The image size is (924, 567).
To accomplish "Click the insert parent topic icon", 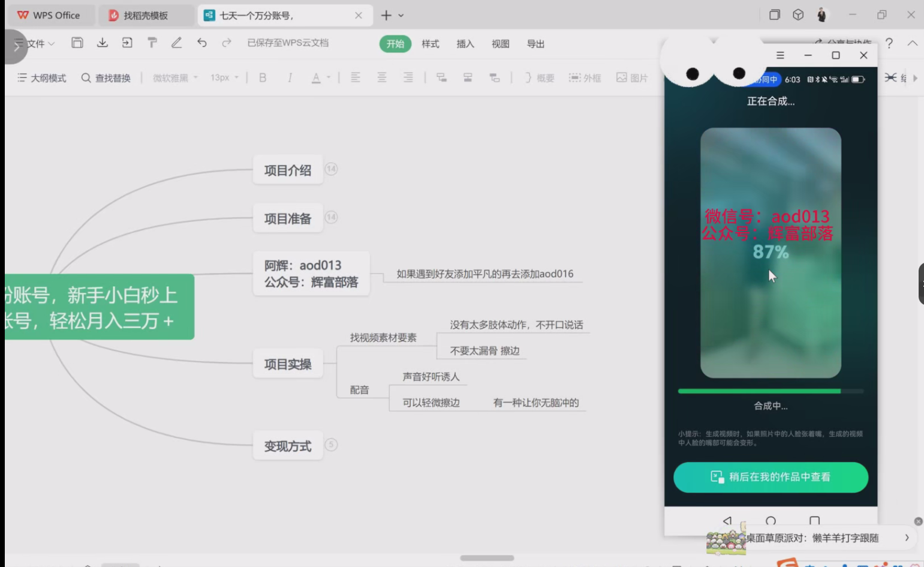I will pos(495,77).
